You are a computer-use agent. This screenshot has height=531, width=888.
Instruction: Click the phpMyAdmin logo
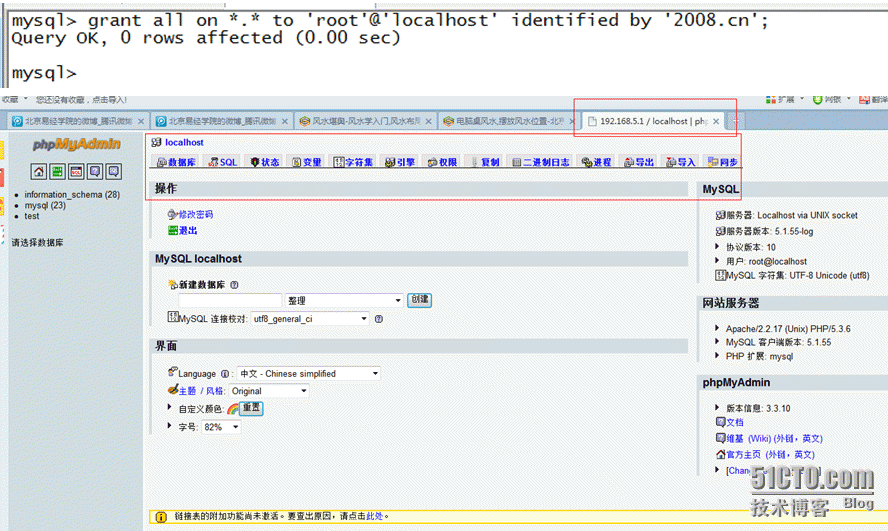76,144
